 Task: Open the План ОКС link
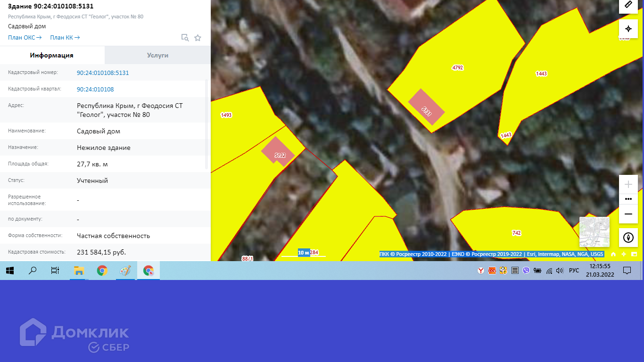(25, 38)
